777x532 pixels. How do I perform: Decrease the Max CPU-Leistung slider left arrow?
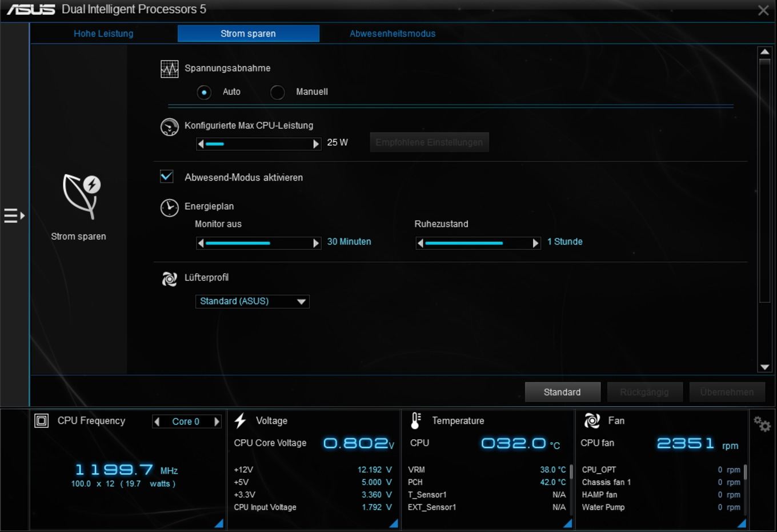(x=201, y=144)
